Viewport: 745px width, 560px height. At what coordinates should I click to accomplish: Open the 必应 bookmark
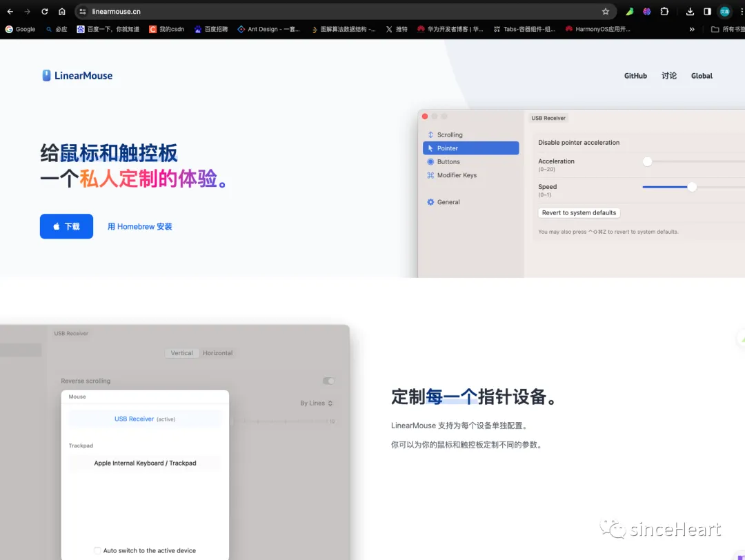(57, 29)
